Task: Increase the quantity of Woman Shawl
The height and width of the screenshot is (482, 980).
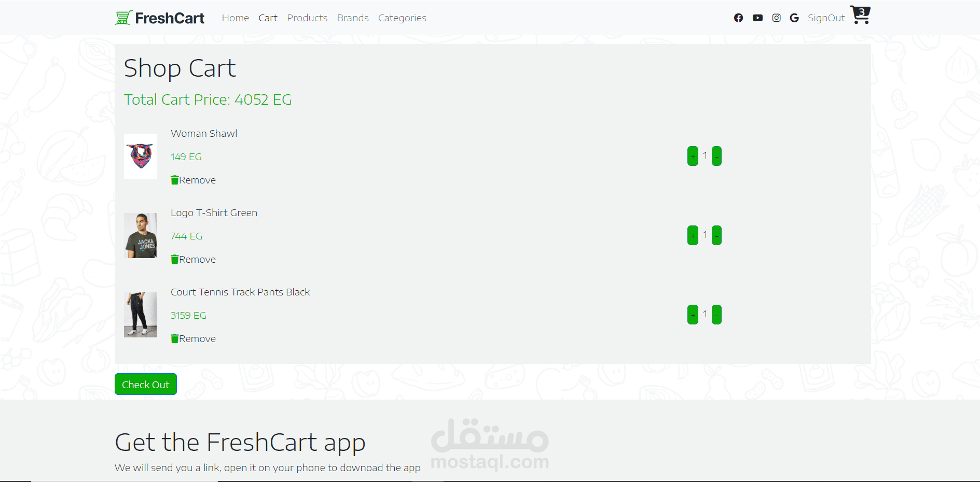Action: (x=693, y=156)
